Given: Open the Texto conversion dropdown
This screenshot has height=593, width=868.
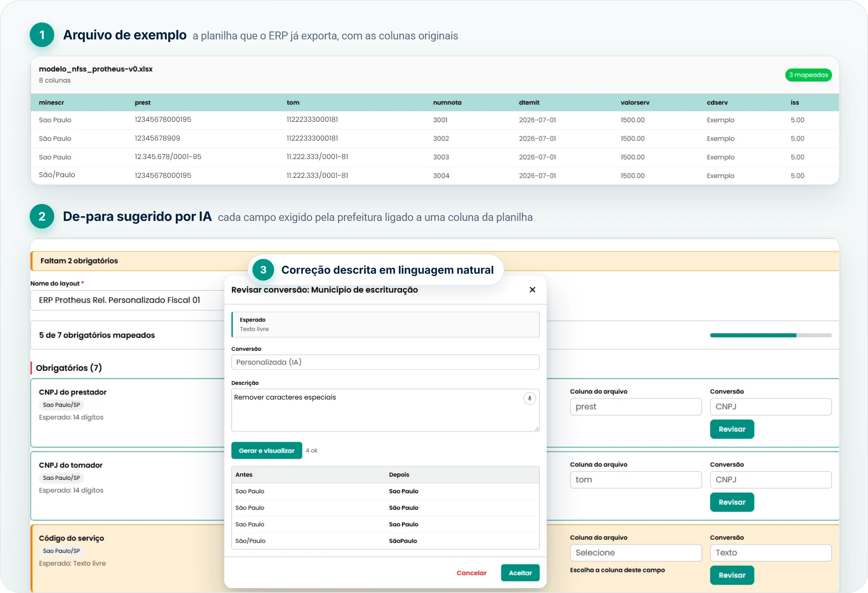Looking at the screenshot, I should tap(770, 553).
